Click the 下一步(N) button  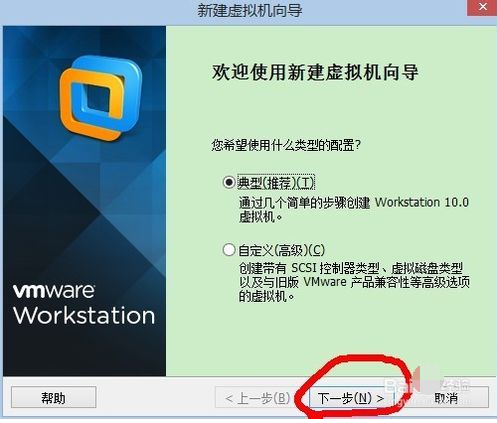pyautogui.click(x=351, y=398)
